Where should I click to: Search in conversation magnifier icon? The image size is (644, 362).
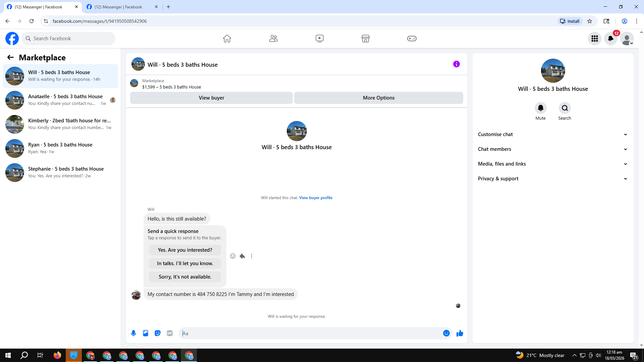click(x=565, y=108)
